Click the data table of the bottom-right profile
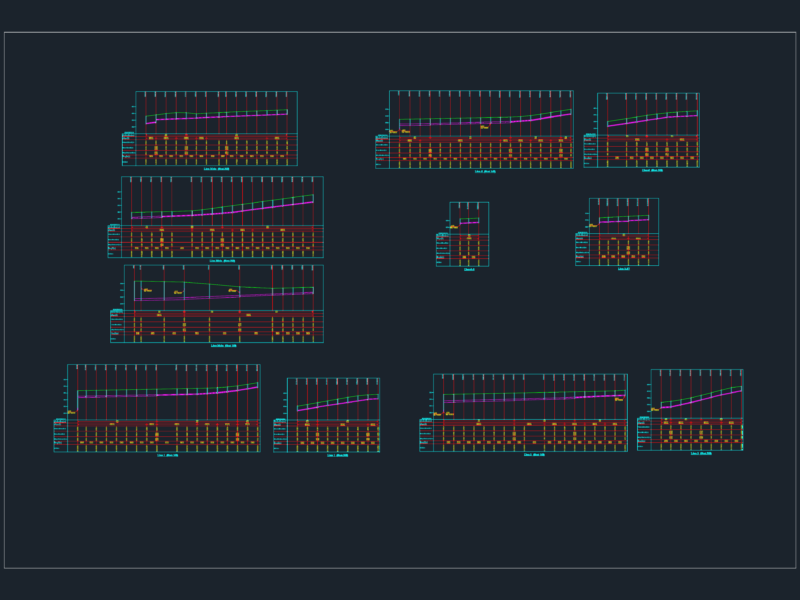Viewport: 800px width, 600px height. tap(690, 434)
